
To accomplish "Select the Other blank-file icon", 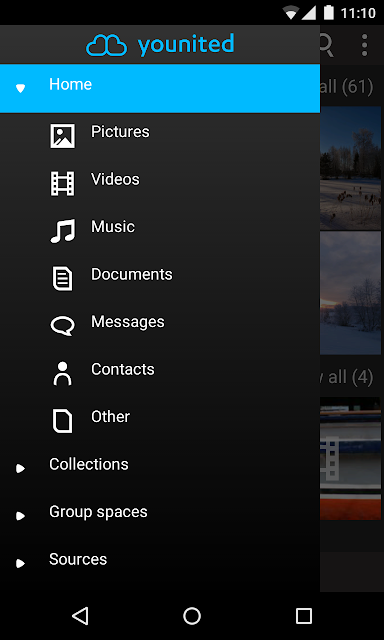I will click(x=62, y=421).
